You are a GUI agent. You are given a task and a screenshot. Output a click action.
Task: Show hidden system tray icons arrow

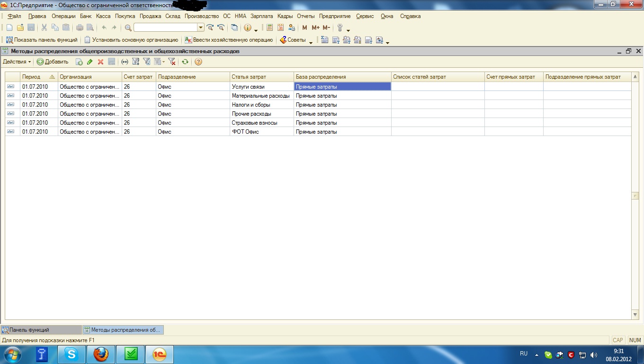(x=537, y=355)
